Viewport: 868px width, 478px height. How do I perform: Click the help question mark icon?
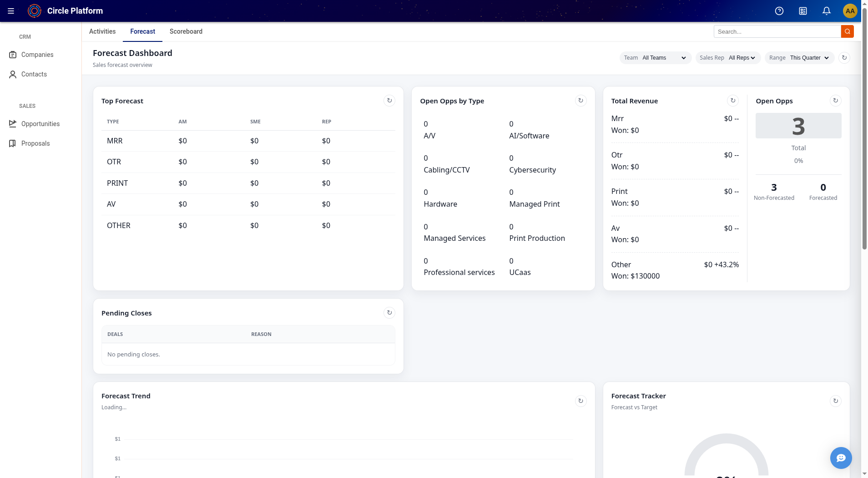click(779, 11)
